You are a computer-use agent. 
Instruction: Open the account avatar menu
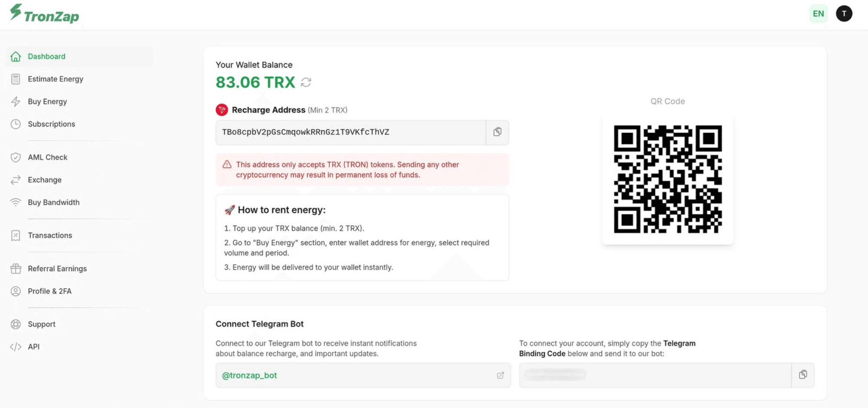(845, 13)
